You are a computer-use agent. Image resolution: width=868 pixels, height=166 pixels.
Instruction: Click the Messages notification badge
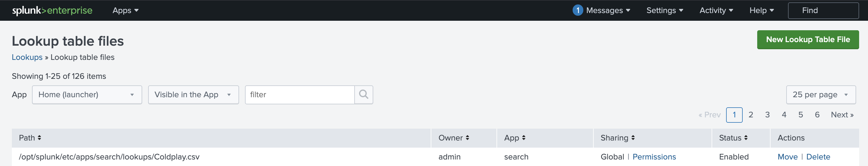click(578, 10)
